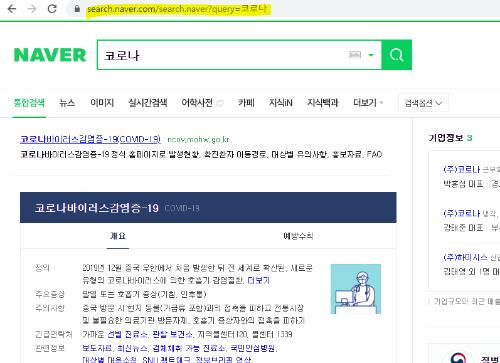This screenshot has height=363, width=500.
Task: Click the 코로나바이러스감염증-19 panel header title
Action: [97, 208]
